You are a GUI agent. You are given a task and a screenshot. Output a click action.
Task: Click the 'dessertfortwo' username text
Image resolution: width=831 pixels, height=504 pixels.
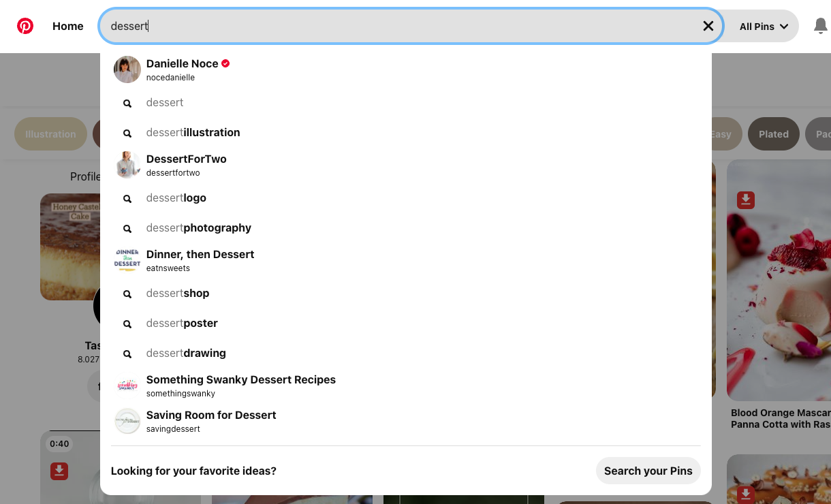tap(173, 173)
